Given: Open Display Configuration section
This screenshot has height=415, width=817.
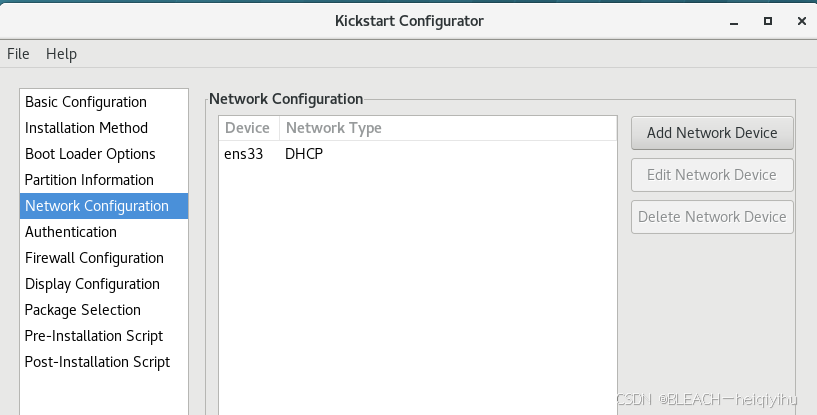Looking at the screenshot, I should point(104,284).
